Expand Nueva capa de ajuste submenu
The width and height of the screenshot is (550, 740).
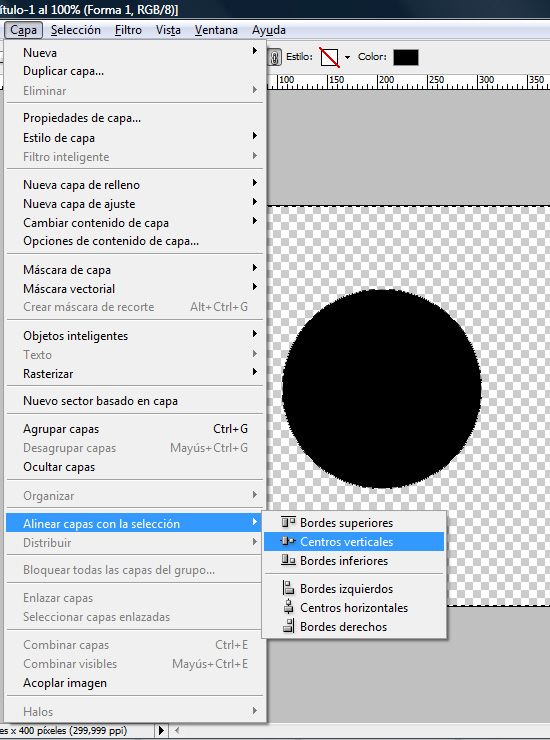click(x=135, y=203)
